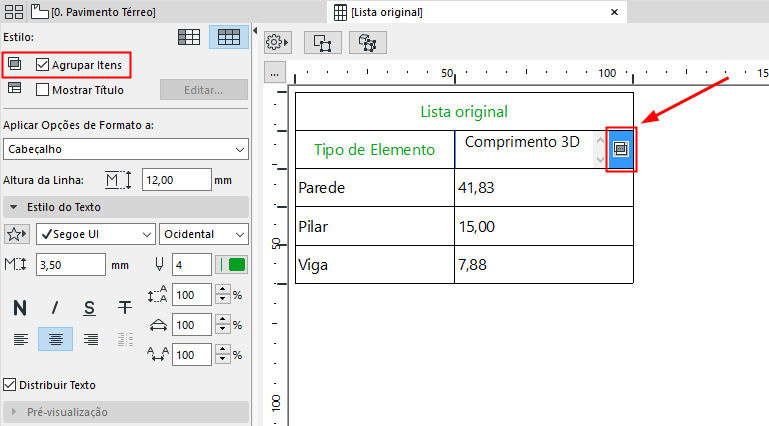Switch to the 0. Pavimento Térreo tab
The height and width of the screenshot is (426, 769).
pyautogui.click(x=100, y=12)
